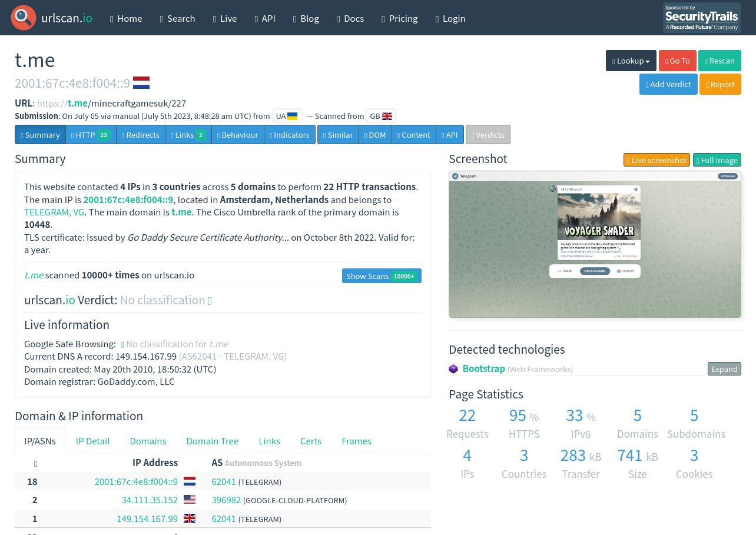
Task: Click the Telegram page screenshot thumbnail
Action: pyautogui.click(x=595, y=244)
